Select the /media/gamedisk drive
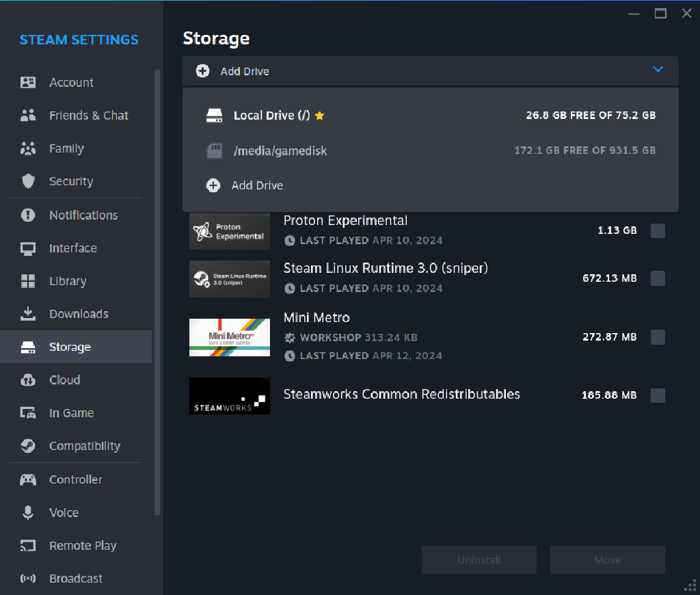Viewport: 700px width, 595px height. tap(280, 150)
